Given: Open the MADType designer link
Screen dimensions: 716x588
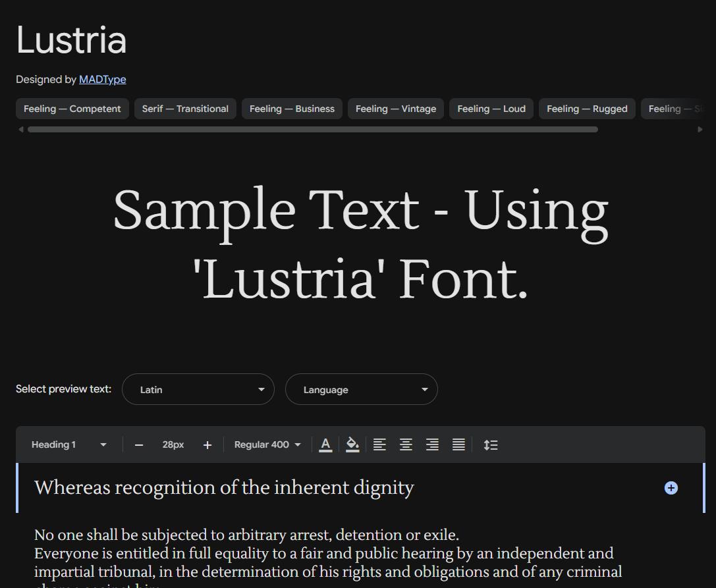Looking at the screenshot, I should coord(102,80).
